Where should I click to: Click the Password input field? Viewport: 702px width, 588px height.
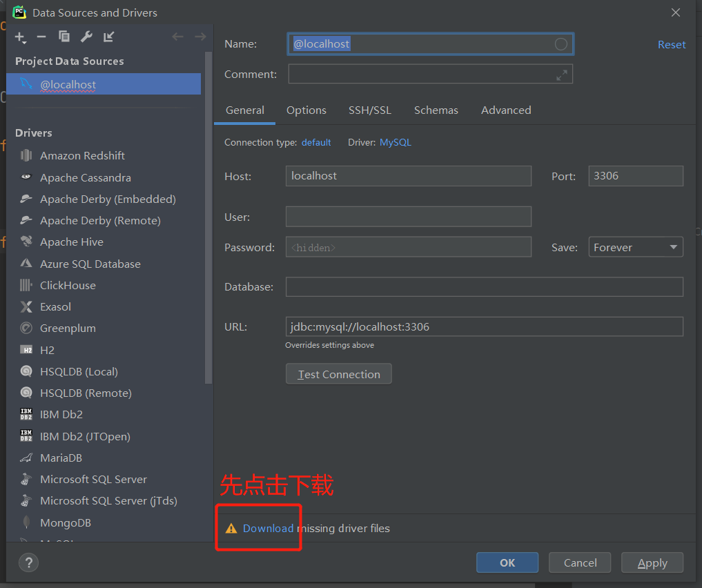[x=409, y=247]
